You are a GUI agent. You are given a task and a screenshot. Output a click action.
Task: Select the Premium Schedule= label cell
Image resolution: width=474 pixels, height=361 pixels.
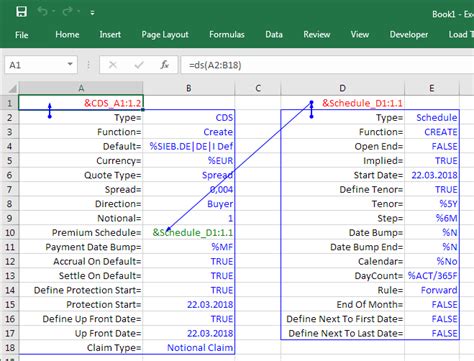81,232
